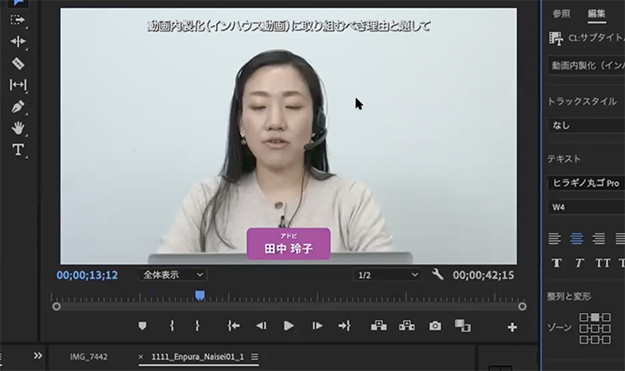The width and height of the screenshot is (625, 371).
Task: Open monitor settings wrench icon
Action: (438, 274)
